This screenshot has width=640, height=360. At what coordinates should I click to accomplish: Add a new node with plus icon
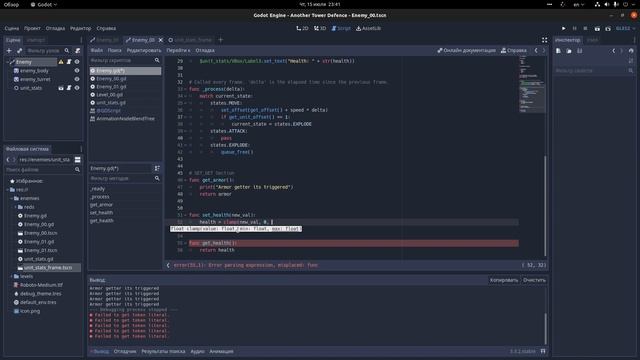click(9, 51)
